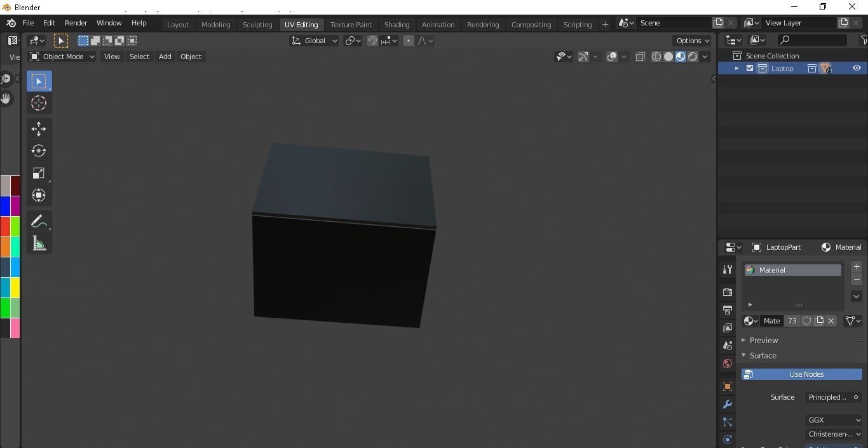Add a new workspace with plus tab

(605, 25)
